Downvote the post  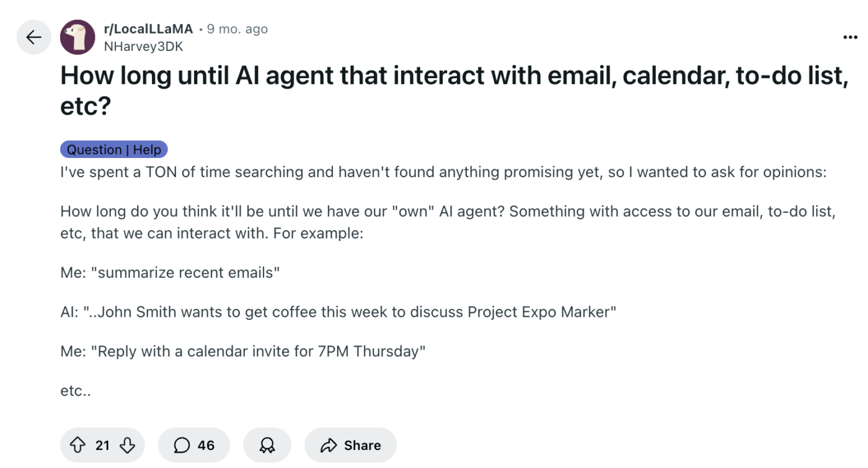pyautogui.click(x=128, y=444)
